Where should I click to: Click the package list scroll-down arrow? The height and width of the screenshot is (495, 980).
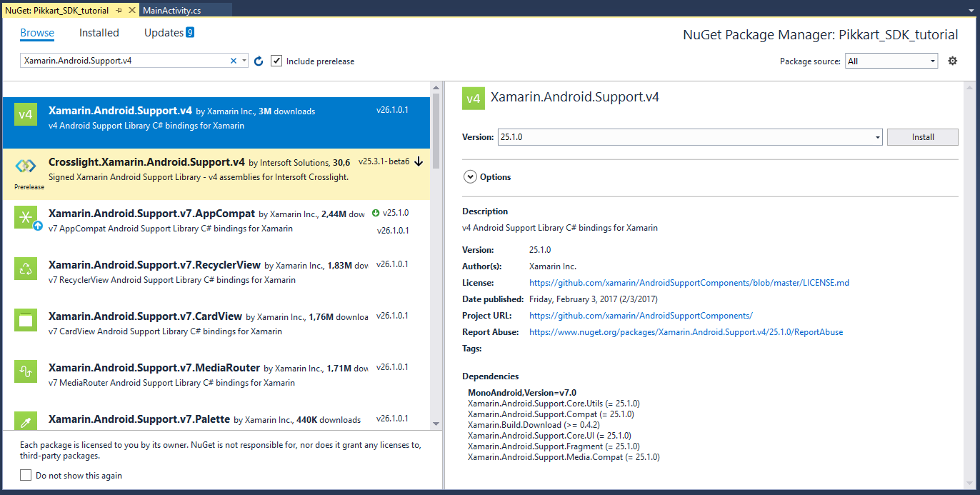[436, 425]
